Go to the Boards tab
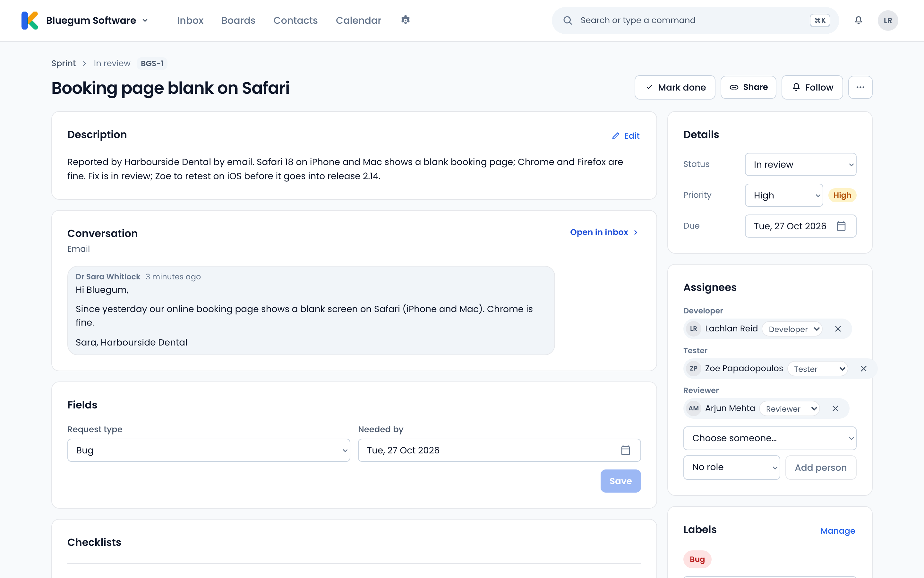The width and height of the screenshot is (924, 578). tap(238, 20)
